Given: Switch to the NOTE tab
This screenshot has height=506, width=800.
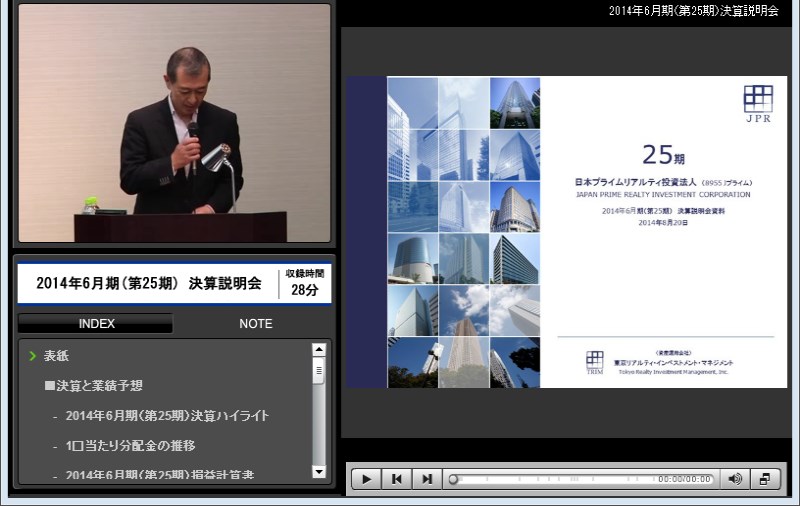Looking at the screenshot, I should 256,324.
